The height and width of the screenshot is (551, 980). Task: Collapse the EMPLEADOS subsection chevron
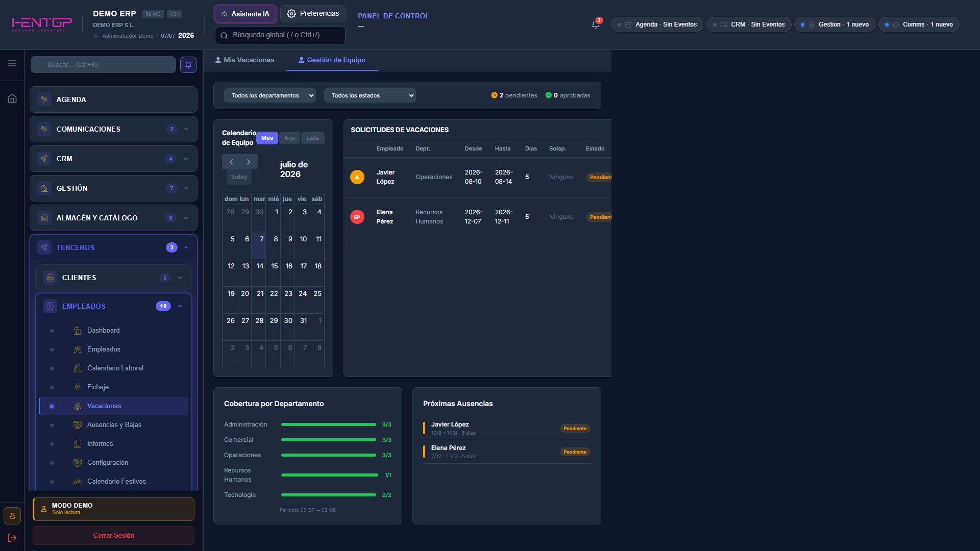(x=180, y=306)
